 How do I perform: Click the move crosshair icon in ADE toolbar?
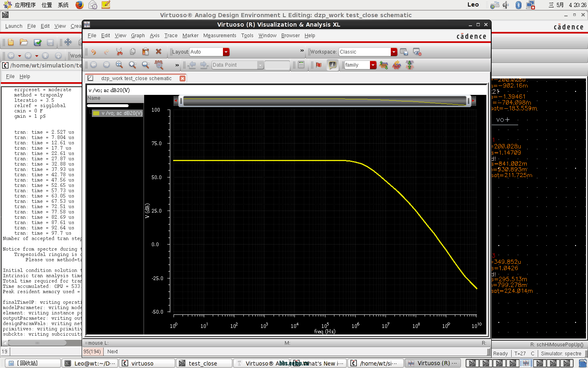click(68, 42)
